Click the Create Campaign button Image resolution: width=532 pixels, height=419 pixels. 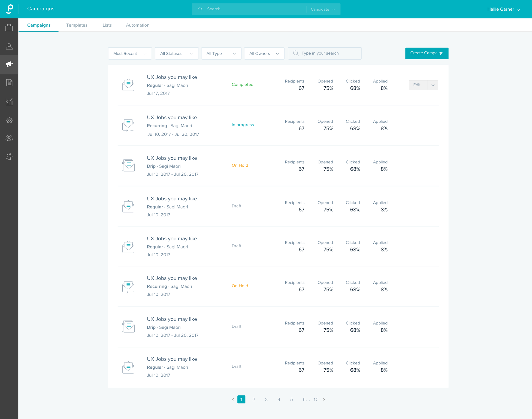point(427,53)
